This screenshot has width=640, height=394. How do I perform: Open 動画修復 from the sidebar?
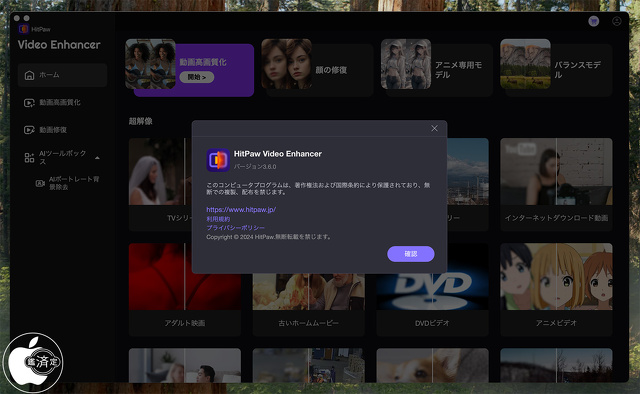(62, 130)
